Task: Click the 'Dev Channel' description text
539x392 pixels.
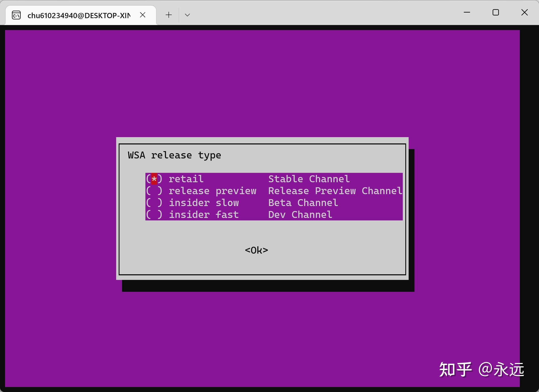Action: tap(300, 215)
